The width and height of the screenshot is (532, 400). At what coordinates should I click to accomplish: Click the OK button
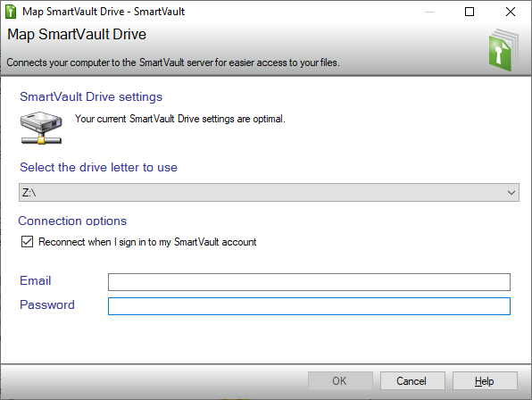(340, 380)
